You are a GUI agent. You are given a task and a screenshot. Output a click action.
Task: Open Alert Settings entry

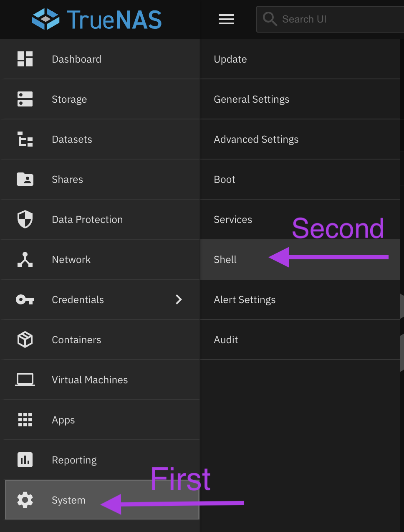[245, 300]
